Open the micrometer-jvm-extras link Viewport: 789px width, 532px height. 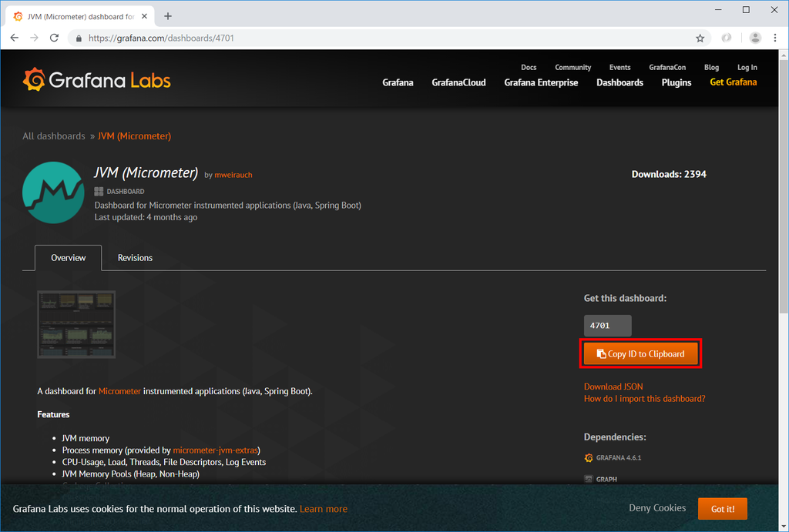(216, 450)
